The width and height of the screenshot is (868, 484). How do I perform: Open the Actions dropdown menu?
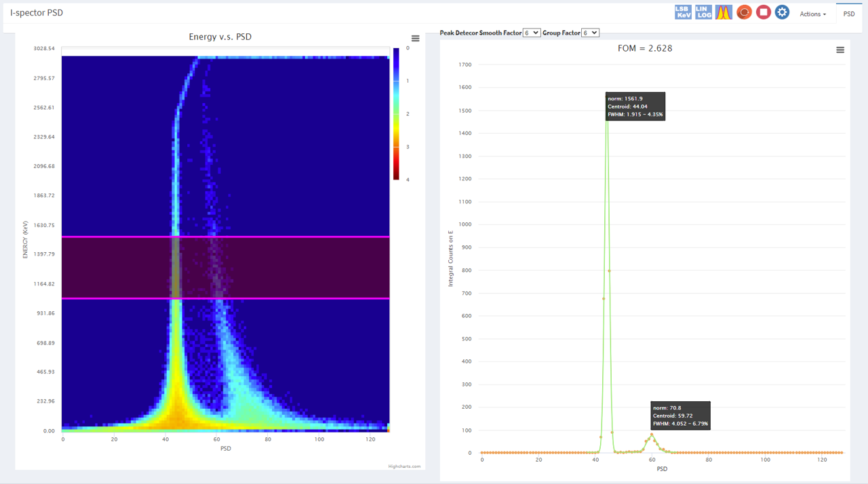(812, 14)
